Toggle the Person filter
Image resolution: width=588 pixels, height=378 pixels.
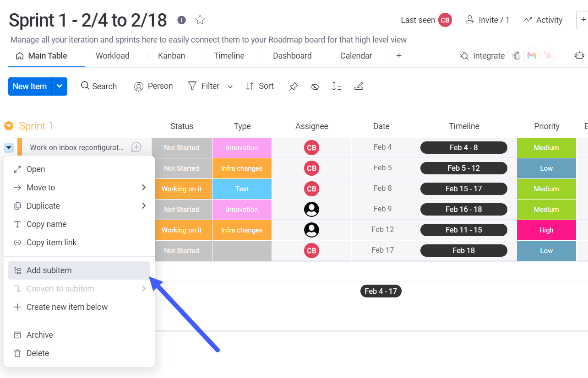[153, 86]
